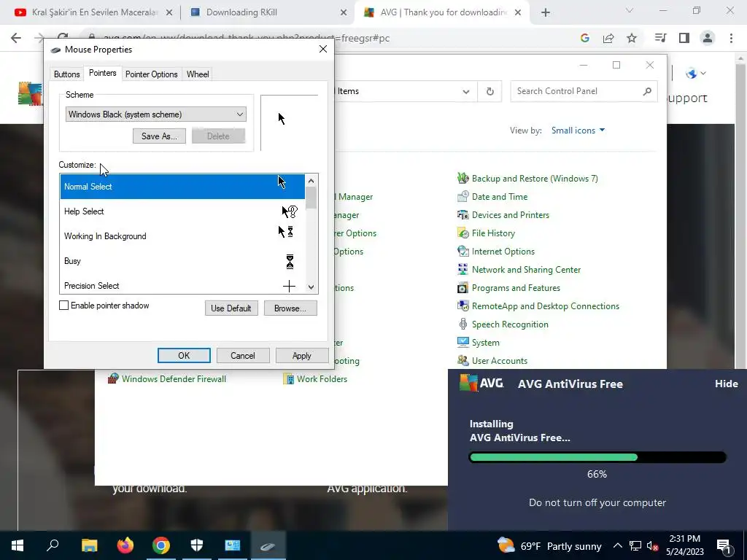Select the Pointers tab
The width and height of the screenshot is (747, 560).
coord(102,73)
